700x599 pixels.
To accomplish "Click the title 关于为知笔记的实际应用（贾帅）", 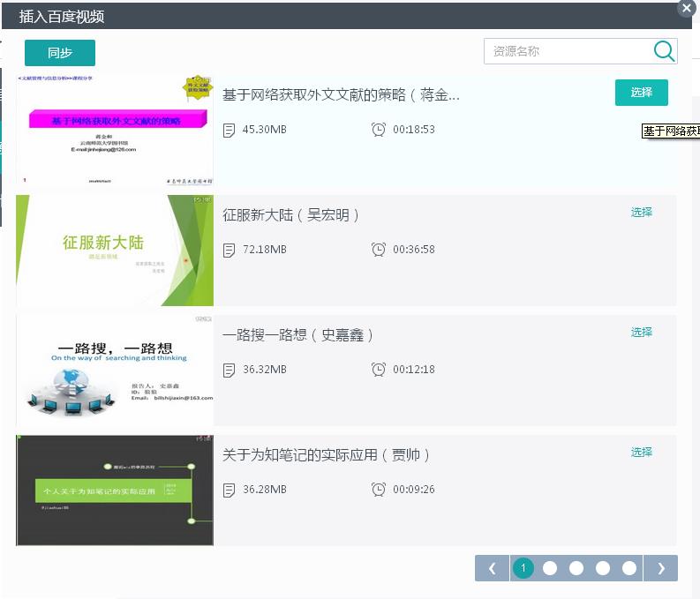I will tap(327, 455).
